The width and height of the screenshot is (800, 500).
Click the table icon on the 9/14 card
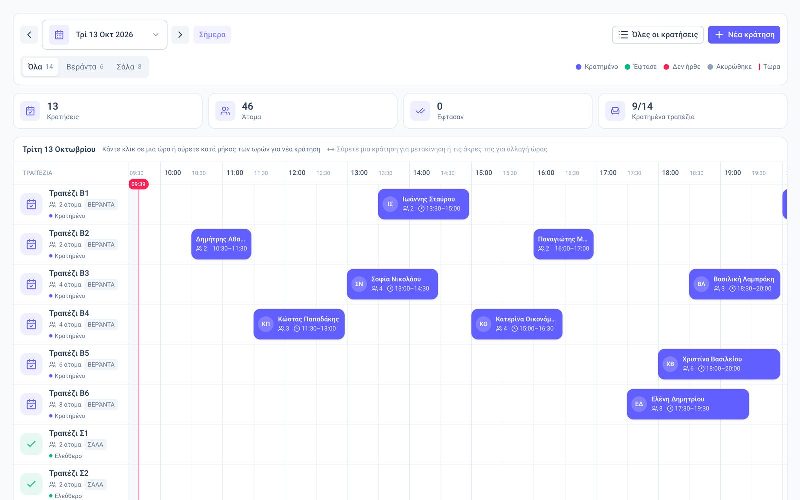[615, 111]
